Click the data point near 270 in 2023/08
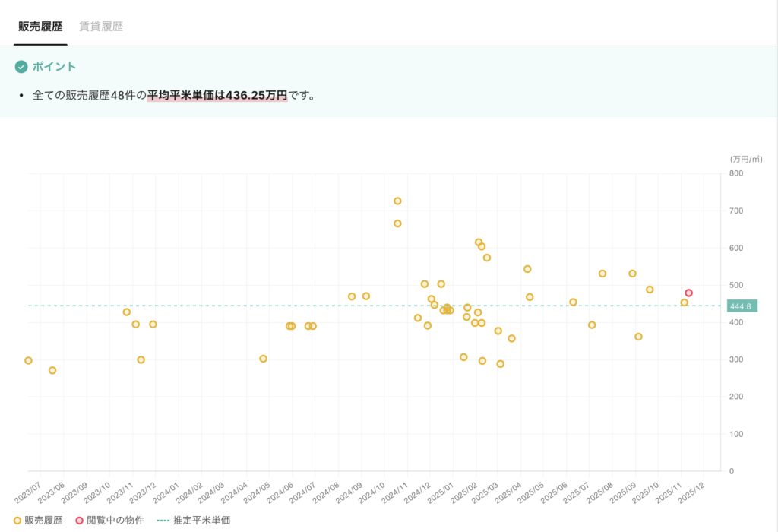Viewport: 778px width, 532px height. click(52, 370)
